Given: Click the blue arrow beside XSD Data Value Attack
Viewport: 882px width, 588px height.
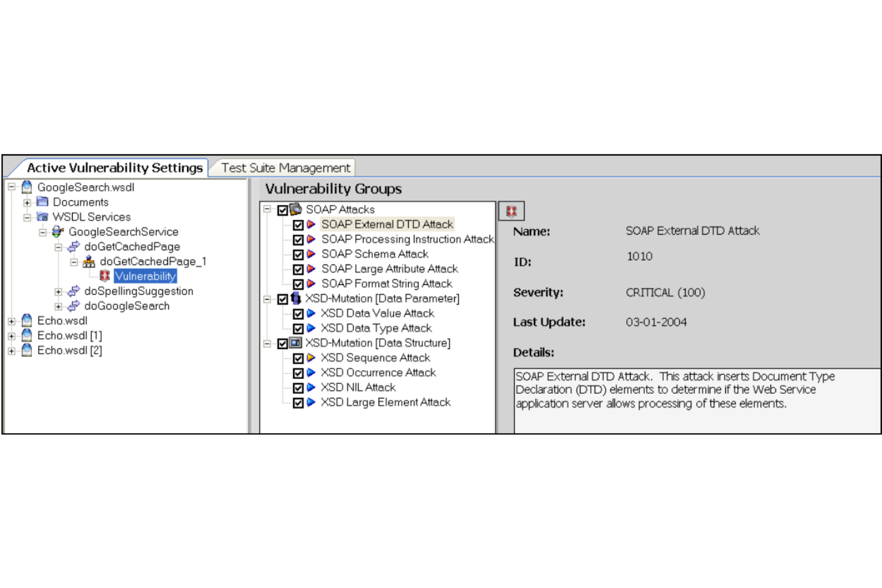Looking at the screenshot, I should coord(311,313).
